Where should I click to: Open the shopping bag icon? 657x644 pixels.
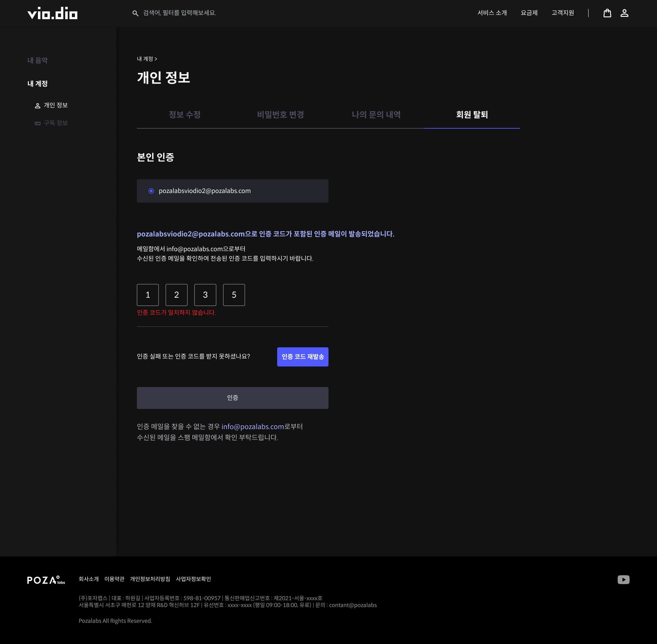click(x=608, y=13)
